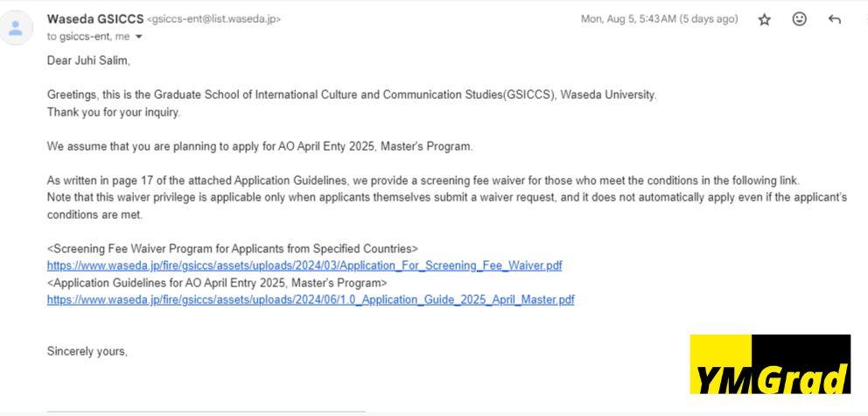Click the sentence mentioning page 17 guidelines
Screen dimensions: 868x416
[x=423, y=180]
